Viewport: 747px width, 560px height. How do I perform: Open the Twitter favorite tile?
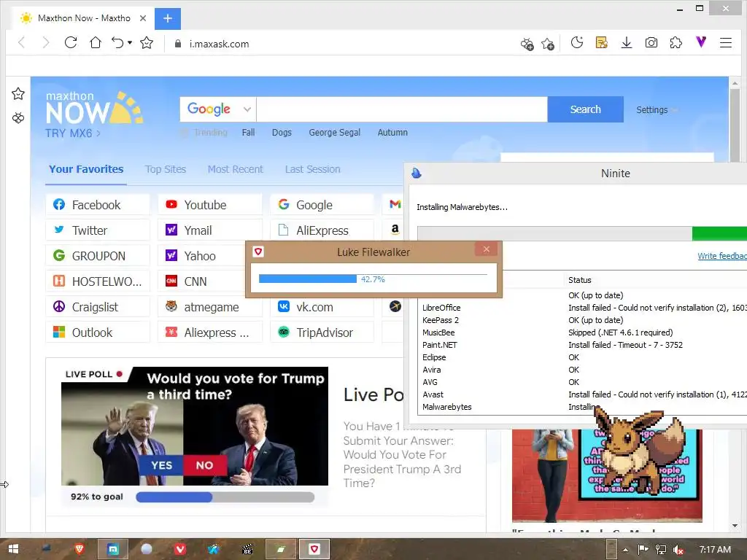[98, 230]
